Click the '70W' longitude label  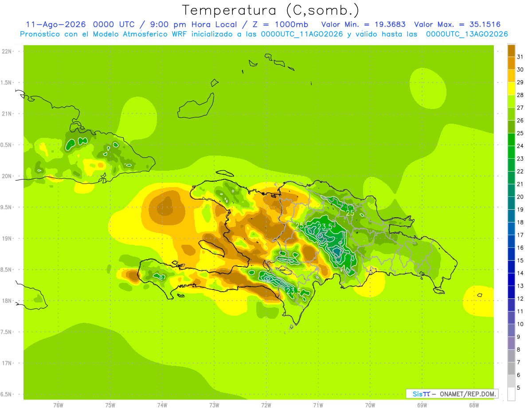(x=370, y=405)
